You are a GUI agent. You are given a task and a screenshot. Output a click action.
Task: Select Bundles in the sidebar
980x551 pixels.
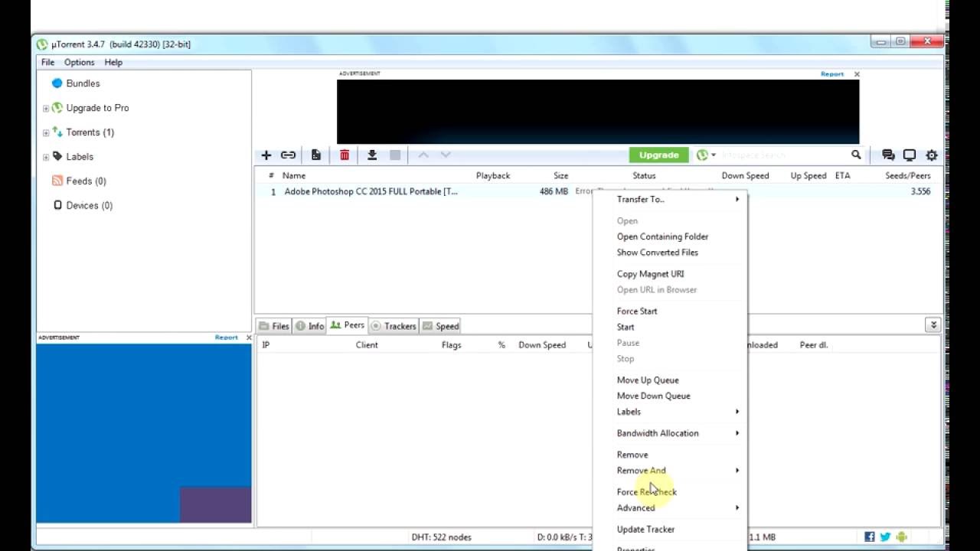[x=83, y=83]
